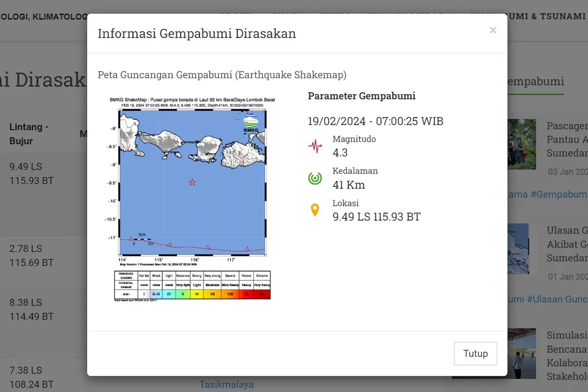This screenshot has height=392, width=588.
Task: Click the Tutup button
Action: click(x=475, y=353)
